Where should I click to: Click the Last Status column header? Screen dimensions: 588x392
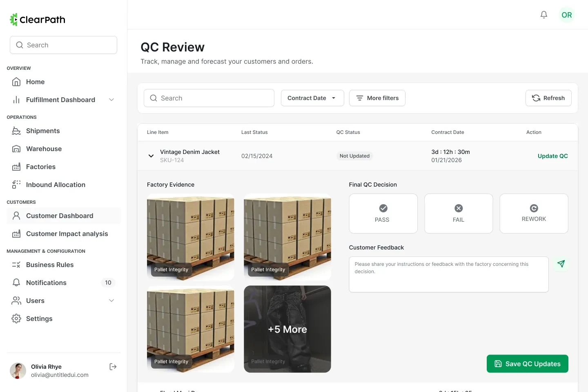coord(254,132)
